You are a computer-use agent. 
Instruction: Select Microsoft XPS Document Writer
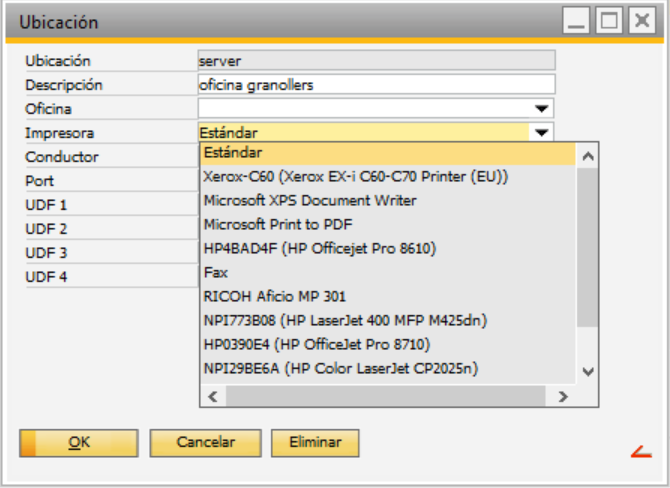(388, 200)
